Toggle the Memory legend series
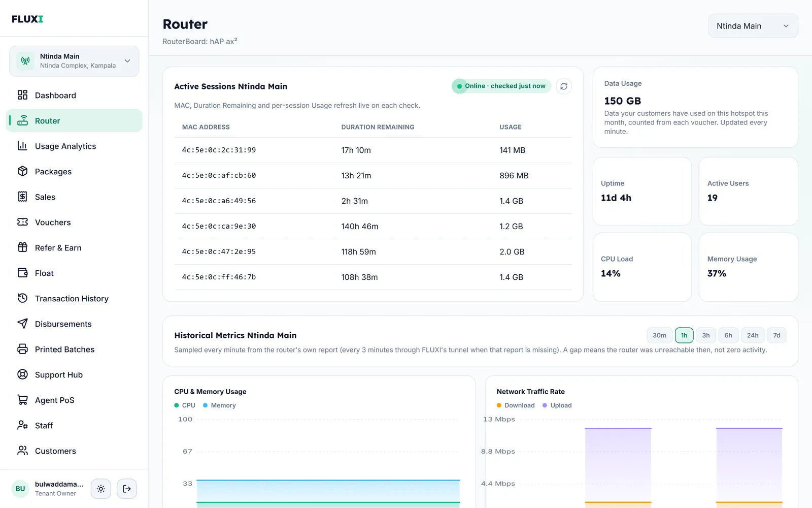Screen dimensions: 812x508 [219, 405]
